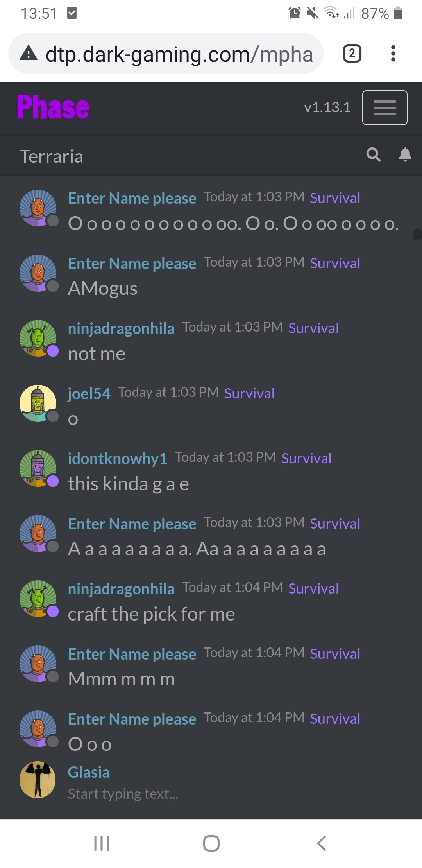This screenshot has width=422, height=868.
Task: Click the chat scrollbar handle
Action: [417, 234]
